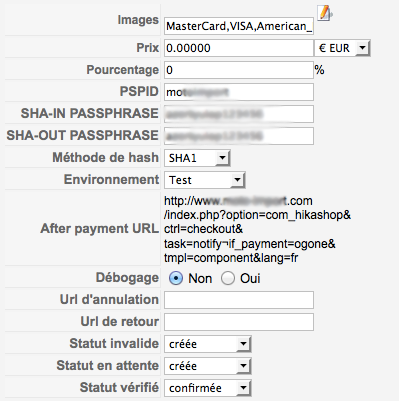This screenshot has height=401, width=399.
Task: Open the SHA1 hash method dropdown
Action: (197, 158)
